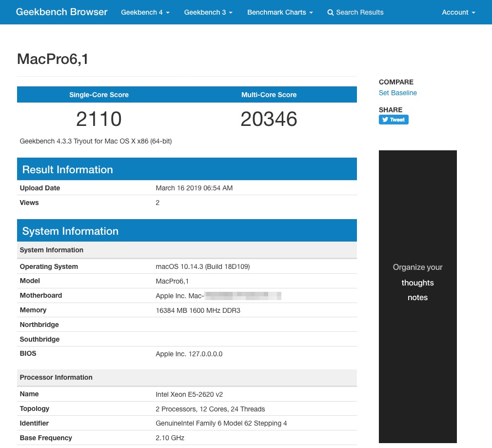Click the Memory row label
Screen dimensions: 492x448
tap(33, 310)
